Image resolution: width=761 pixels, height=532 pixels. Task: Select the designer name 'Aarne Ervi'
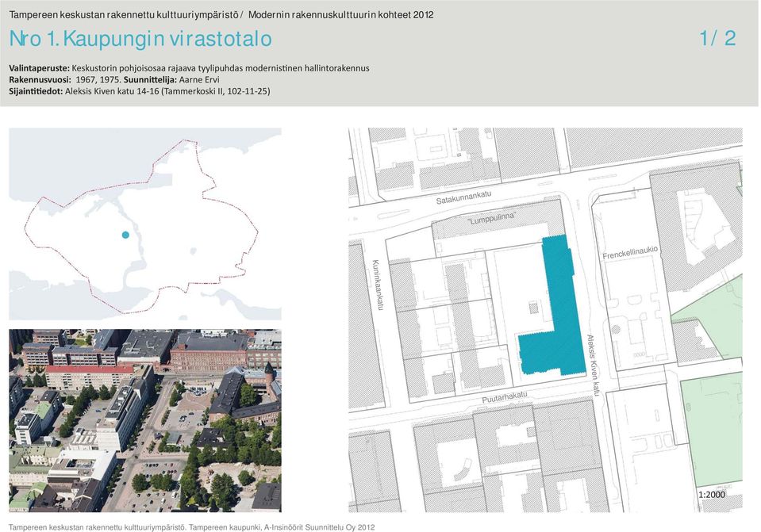coord(199,79)
